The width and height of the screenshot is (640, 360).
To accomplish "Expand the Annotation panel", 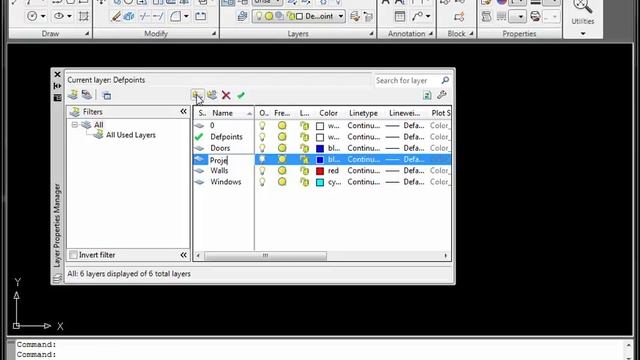I will pyautogui.click(x=431, y=34).
